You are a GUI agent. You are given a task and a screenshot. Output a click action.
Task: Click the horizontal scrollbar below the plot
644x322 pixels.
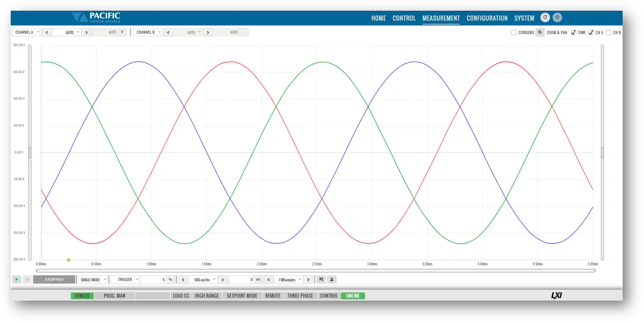316,271
